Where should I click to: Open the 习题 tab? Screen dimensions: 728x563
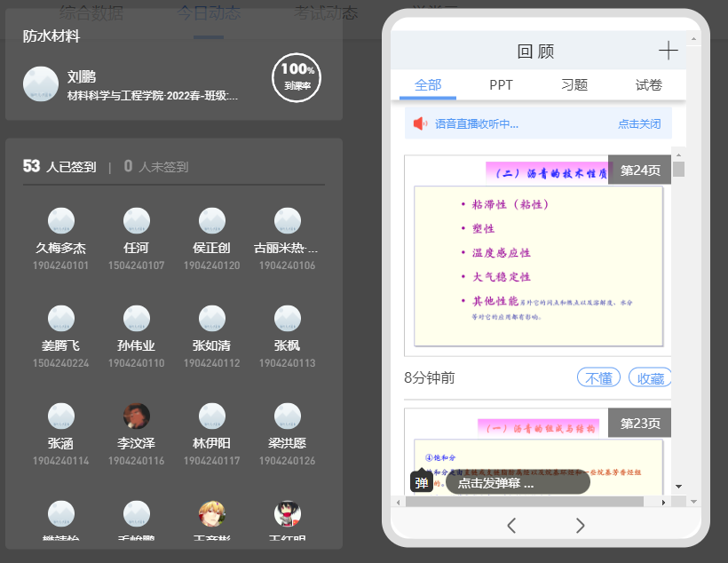574,85
